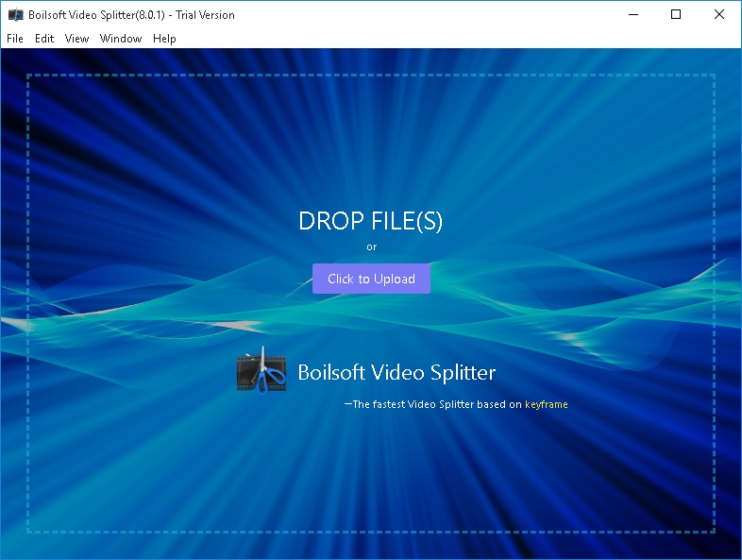Open the Edit menu
Viewport: 742px width, 560px height.
coord(44,39)
